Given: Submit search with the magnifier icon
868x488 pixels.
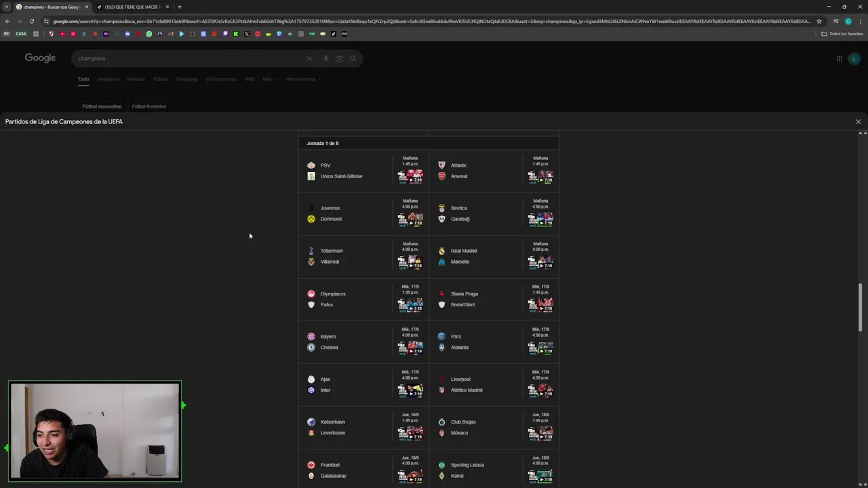Looking at the screenshot, I should click(x=353, y=59).
